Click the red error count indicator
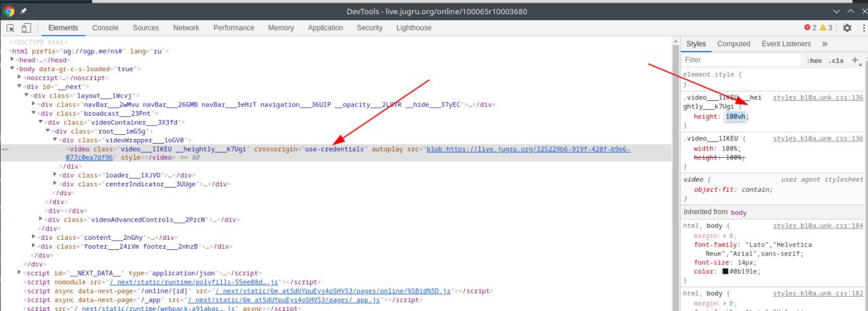The image size is (868, 311). 810,28
